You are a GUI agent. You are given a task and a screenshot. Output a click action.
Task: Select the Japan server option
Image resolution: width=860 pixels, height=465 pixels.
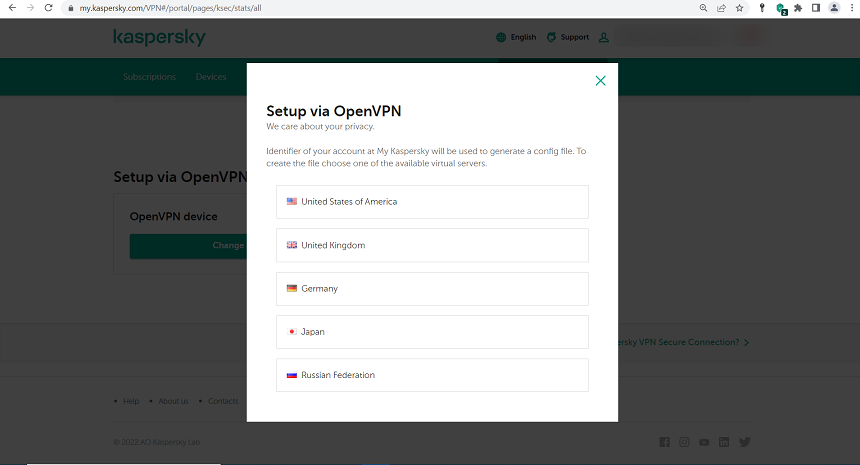432,332
